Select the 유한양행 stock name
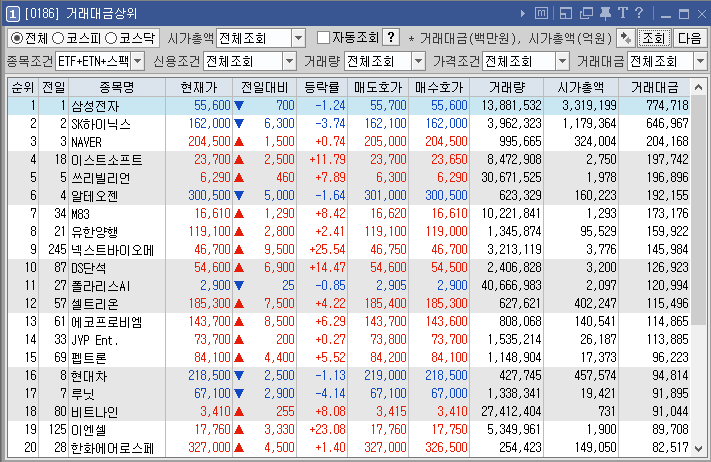The height and width of the screenshot is (462, 711). pos(95,232)
